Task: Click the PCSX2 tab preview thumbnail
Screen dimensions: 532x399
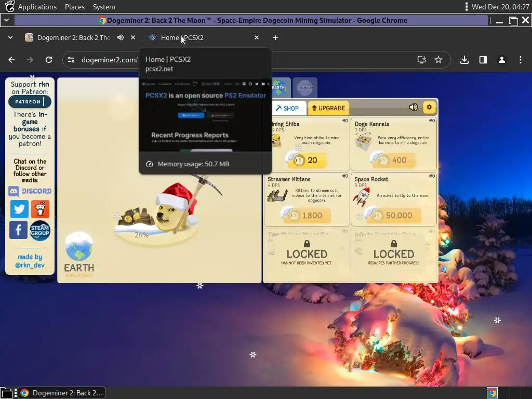Action: [x=205, y=116]
